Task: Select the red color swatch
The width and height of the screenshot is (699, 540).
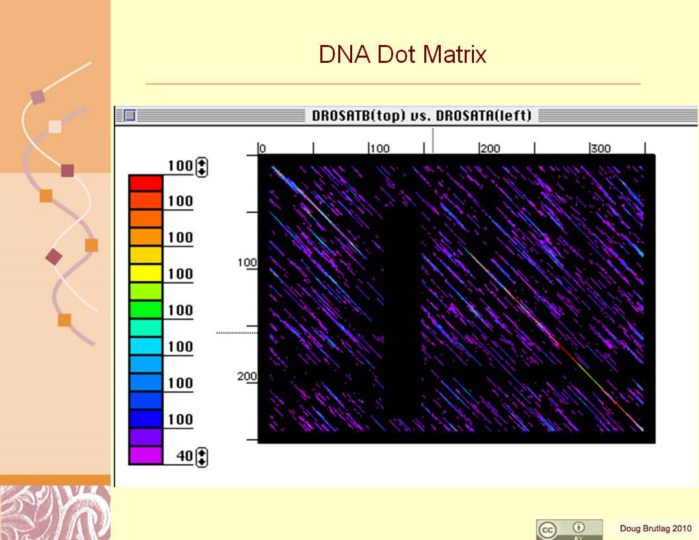Action: click(x=145, y=183)
